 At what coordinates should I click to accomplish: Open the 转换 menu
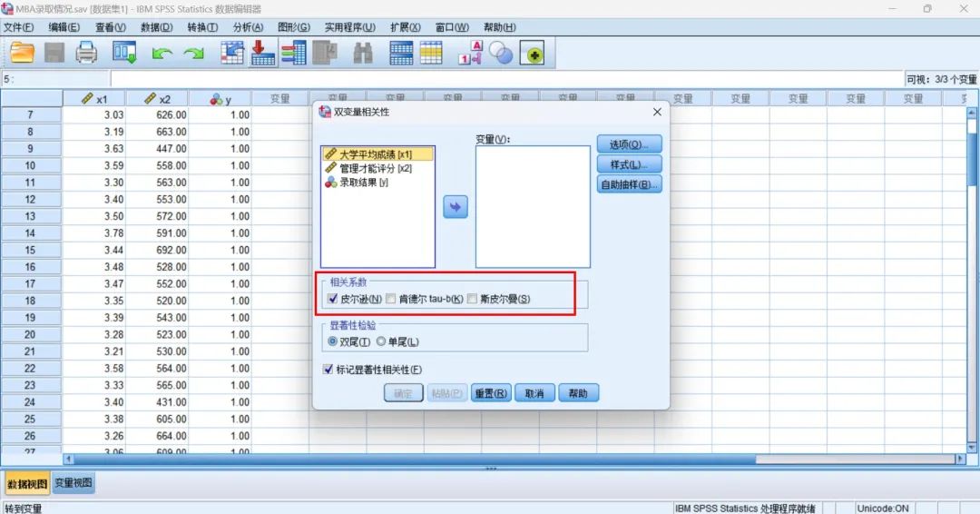point(202,27)
